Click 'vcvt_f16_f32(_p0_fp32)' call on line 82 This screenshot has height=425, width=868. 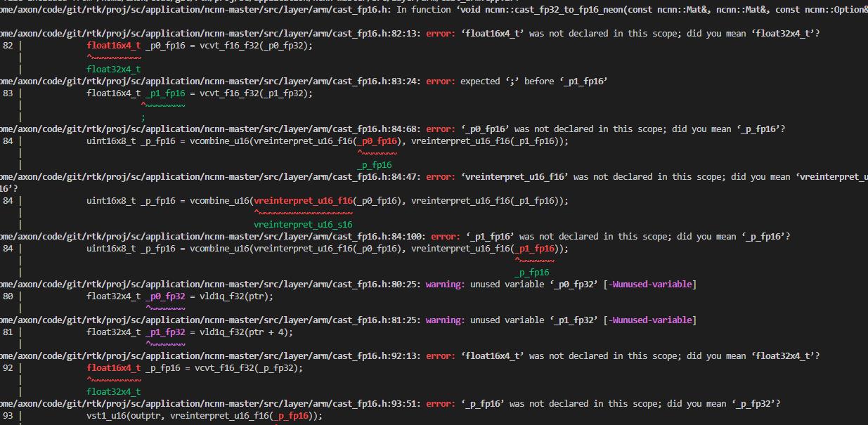tap(254, 45)
